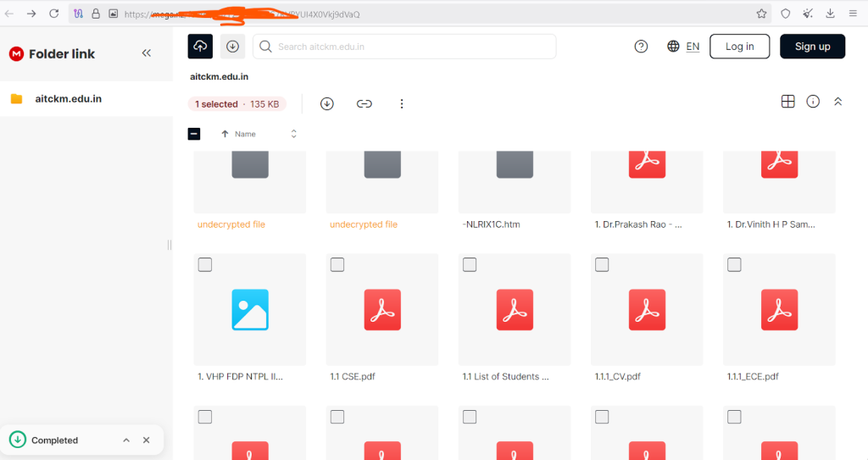Toggle the select-all checkbox beside Name
Screen dimensions: 868x460
(x=194, y=134)
